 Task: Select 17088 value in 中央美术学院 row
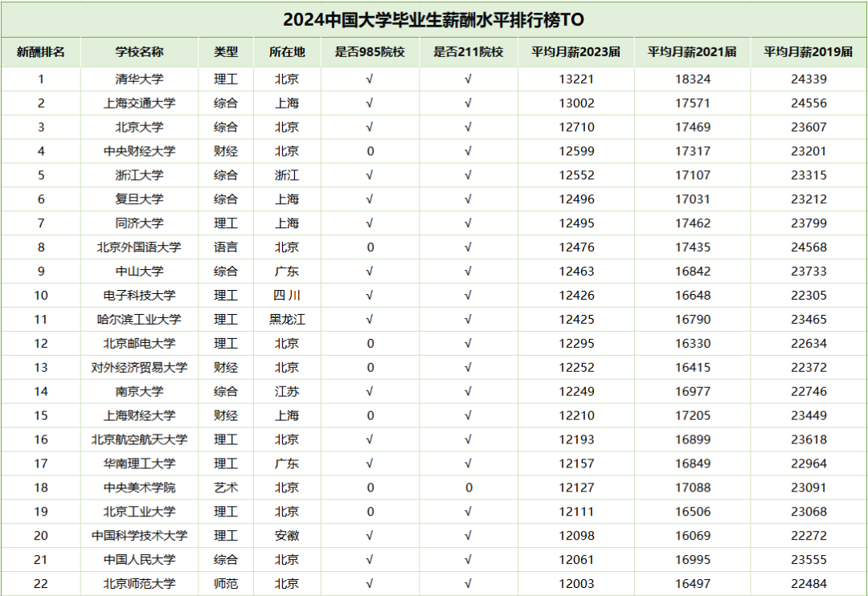[x=693, y=488]
